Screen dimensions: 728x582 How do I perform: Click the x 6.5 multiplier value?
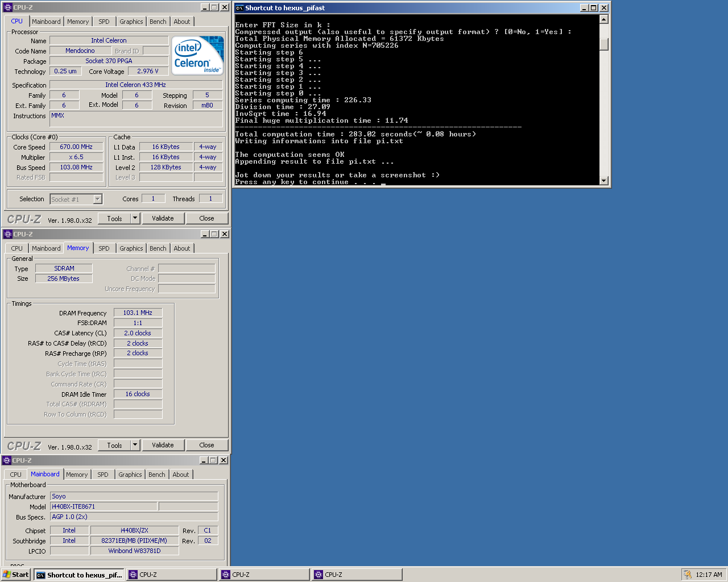pos(76,157)
